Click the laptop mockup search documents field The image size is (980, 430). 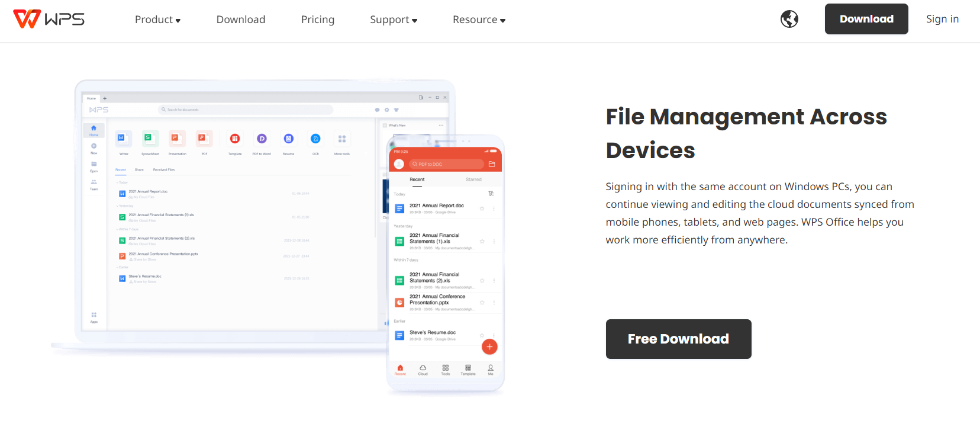click(x=246, y=110)
